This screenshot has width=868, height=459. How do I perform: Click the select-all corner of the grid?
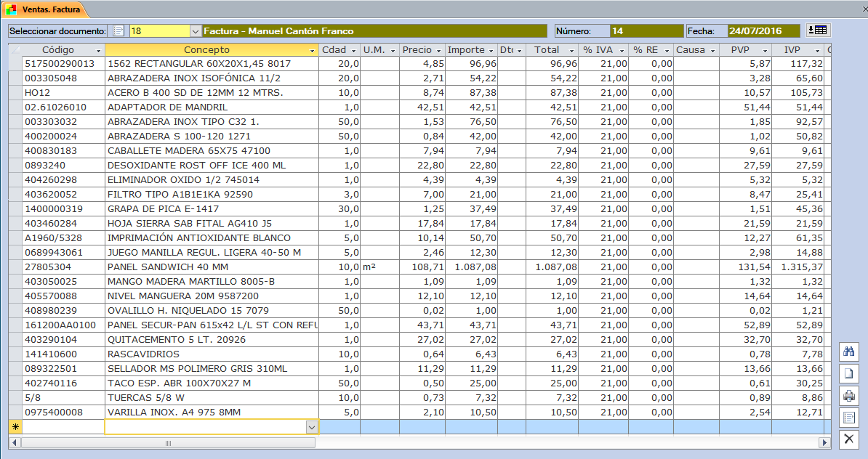15,50
